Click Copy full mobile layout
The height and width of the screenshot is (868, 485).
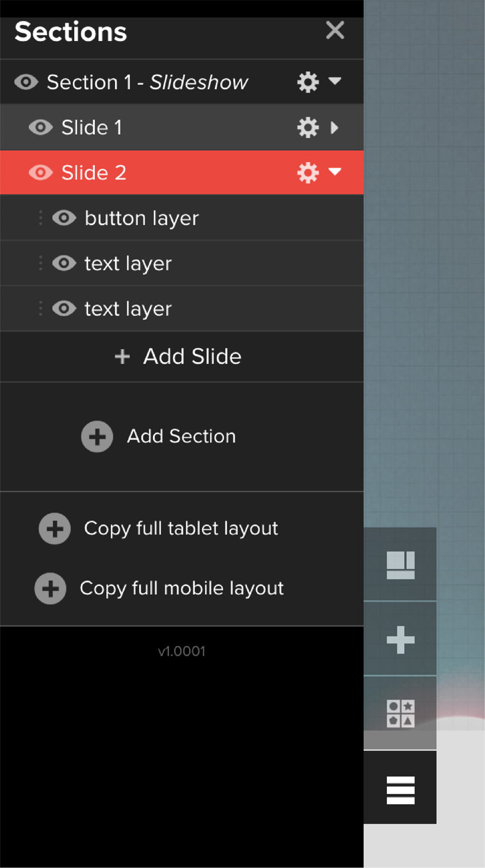[x=181, y=588]
